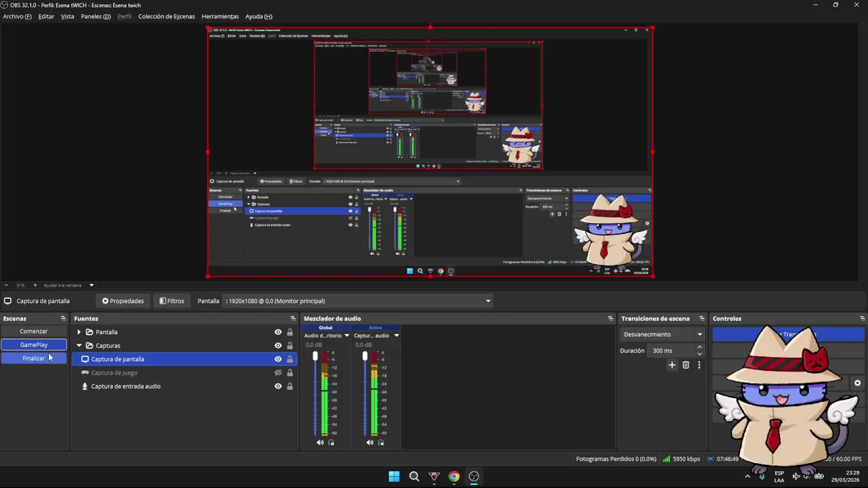Open Windows taskbar search
The height and width of the screenshot is (488, 868).
pyautogui.click(x=414, y=476)
